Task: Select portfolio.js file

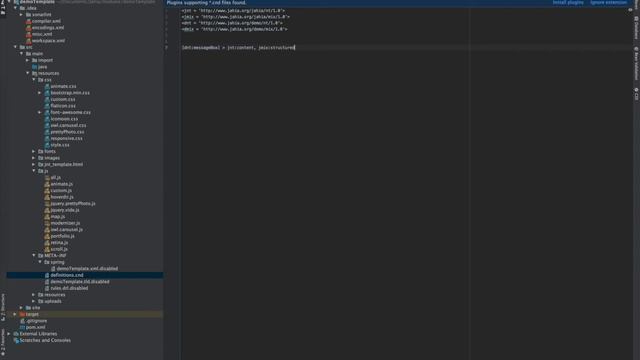Action: [62, 236]
